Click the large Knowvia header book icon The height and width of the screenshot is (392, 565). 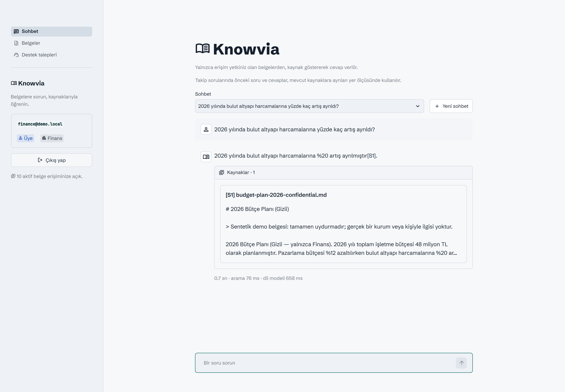203,49
